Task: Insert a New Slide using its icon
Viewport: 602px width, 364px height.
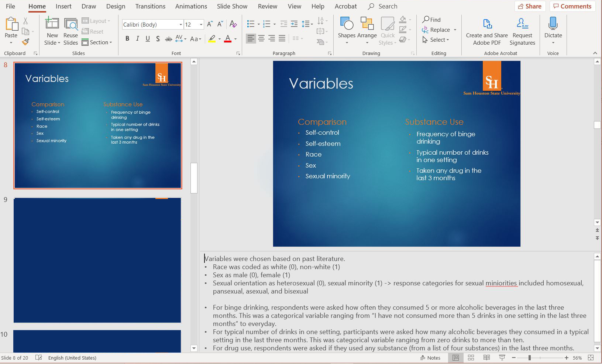Action: 52,24
